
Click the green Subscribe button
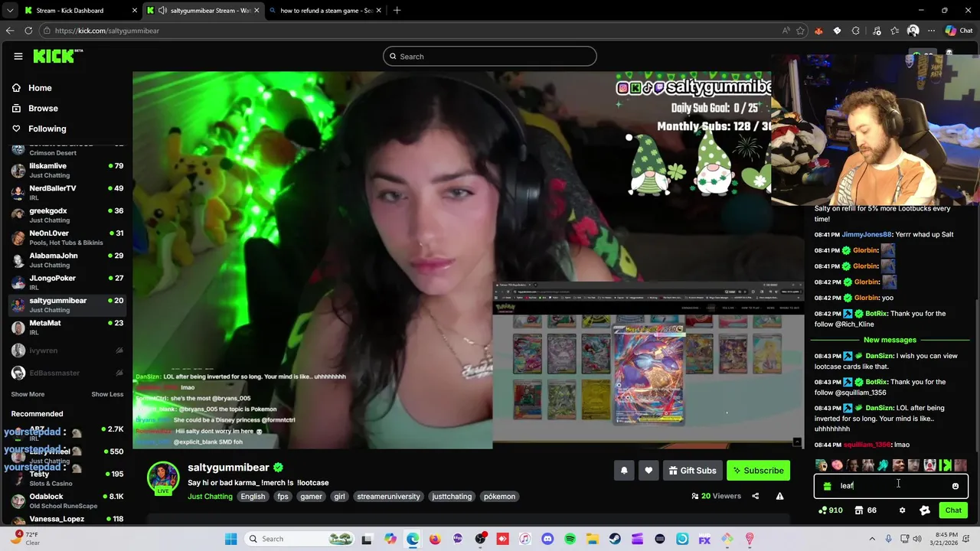(x=757, y=471)
